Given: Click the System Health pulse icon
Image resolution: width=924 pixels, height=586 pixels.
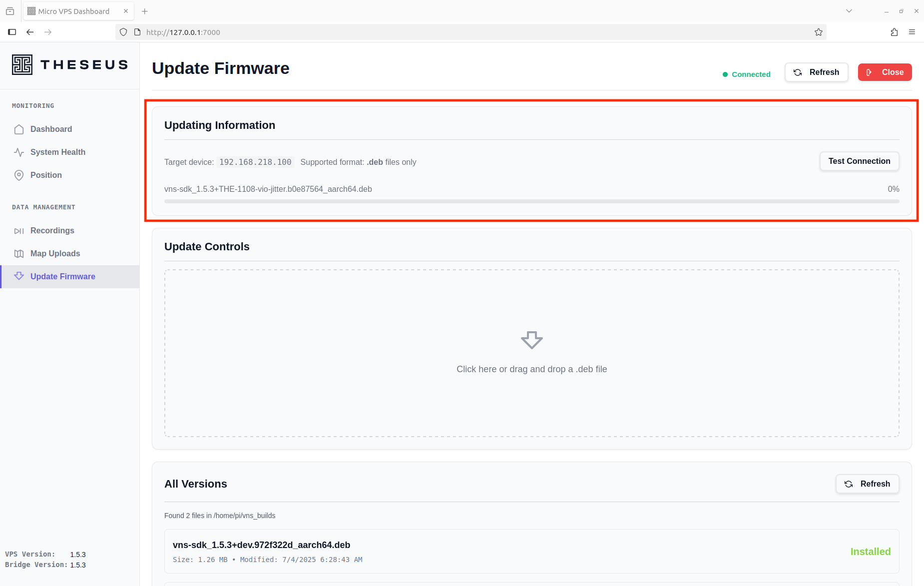Looking at the screenshot, I should tap(19, 152).
